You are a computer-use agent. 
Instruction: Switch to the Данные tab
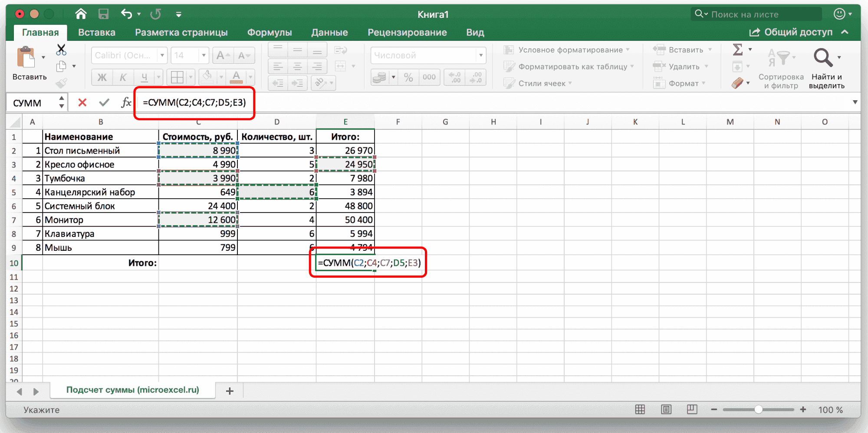point(329,33)
